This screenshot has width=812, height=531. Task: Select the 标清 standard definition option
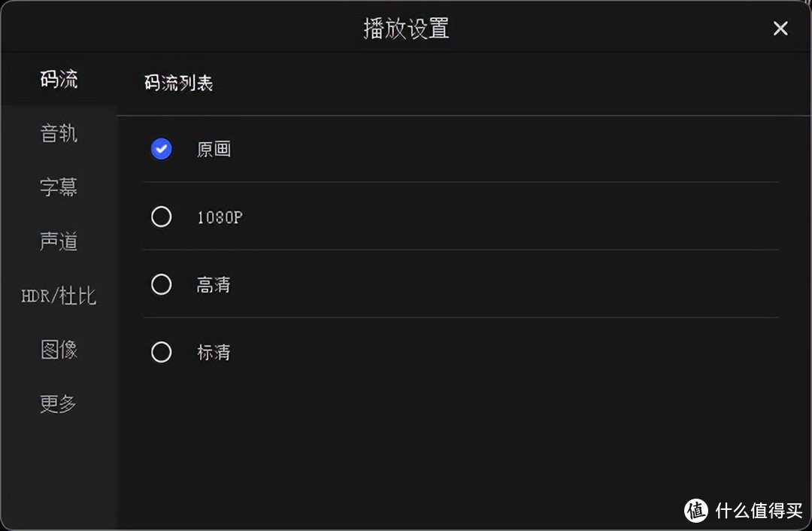pyautogui.click(x=214, y=352)
